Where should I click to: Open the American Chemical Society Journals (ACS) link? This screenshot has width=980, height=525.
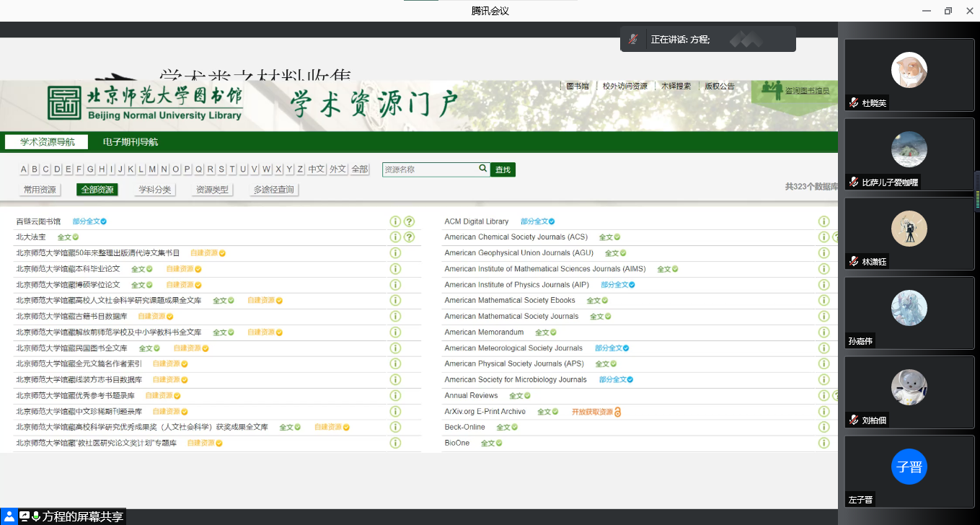tap(516, 237)
